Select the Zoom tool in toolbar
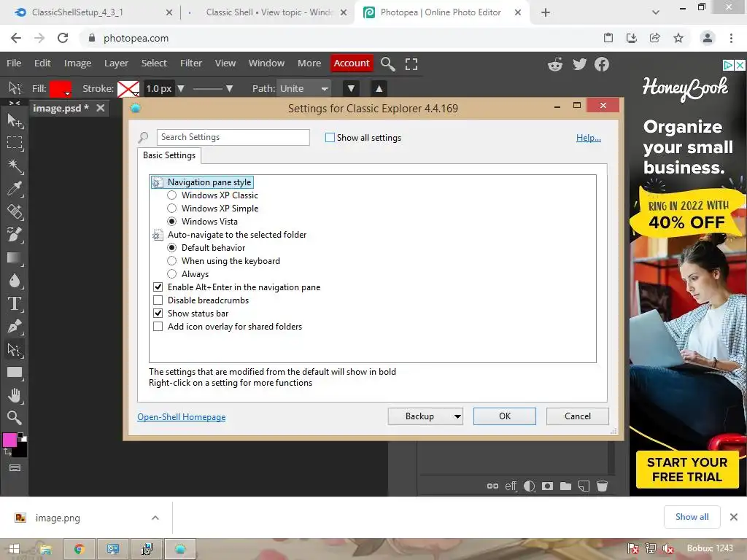The height and width of the screenshot is (560, 747). (15, 418)
